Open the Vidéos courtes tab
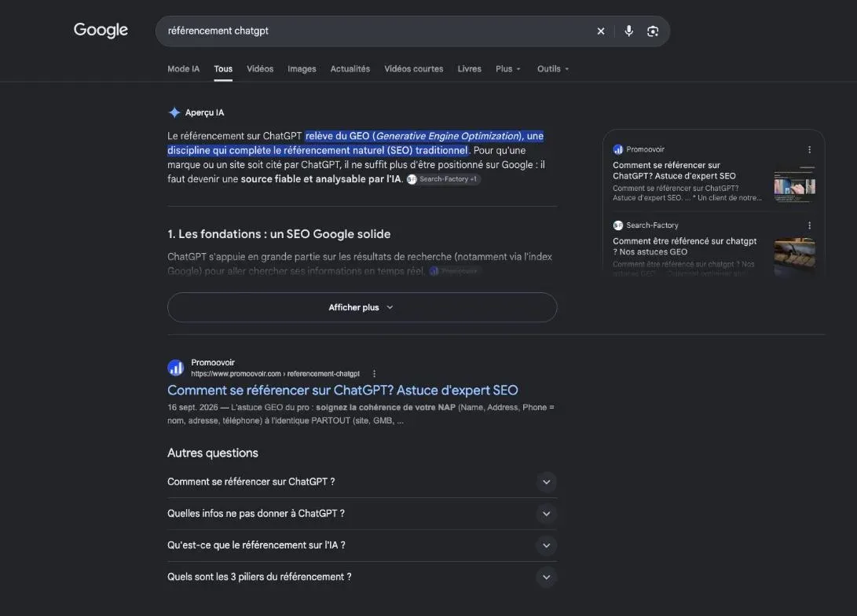The width and height of the screenshot is (857, 616). pyautogui.click(x=413, y=69)
